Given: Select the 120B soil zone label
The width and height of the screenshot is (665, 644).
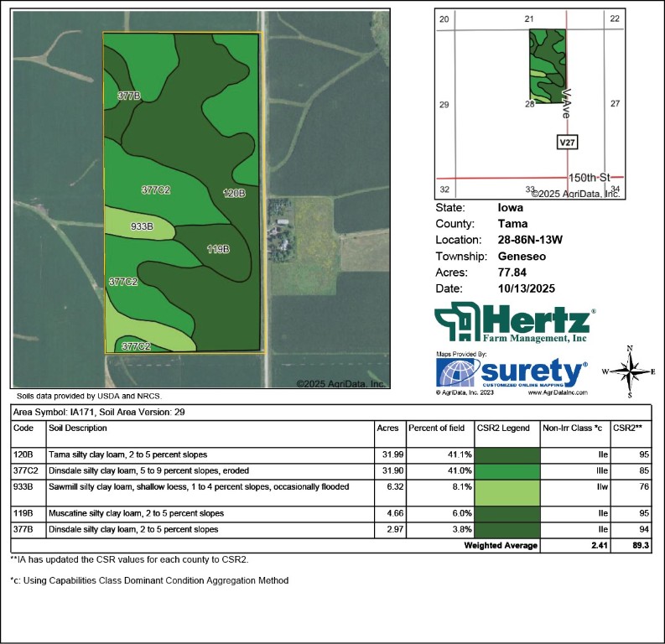Looking at the screenshot, I should [x=234, y=194].
